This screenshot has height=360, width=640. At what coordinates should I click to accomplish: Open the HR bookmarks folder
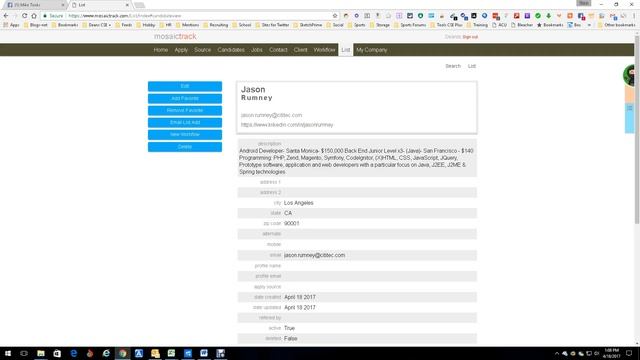(x=165, y=25)
